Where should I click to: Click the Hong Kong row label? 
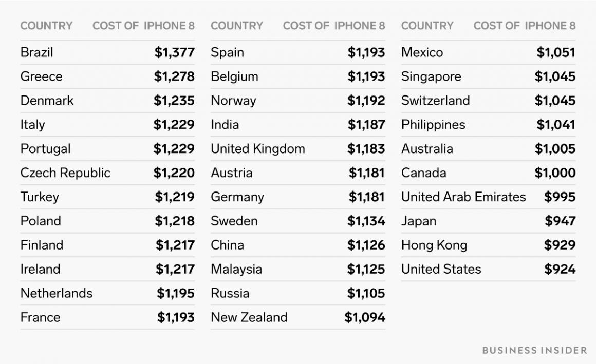[434, 245]
